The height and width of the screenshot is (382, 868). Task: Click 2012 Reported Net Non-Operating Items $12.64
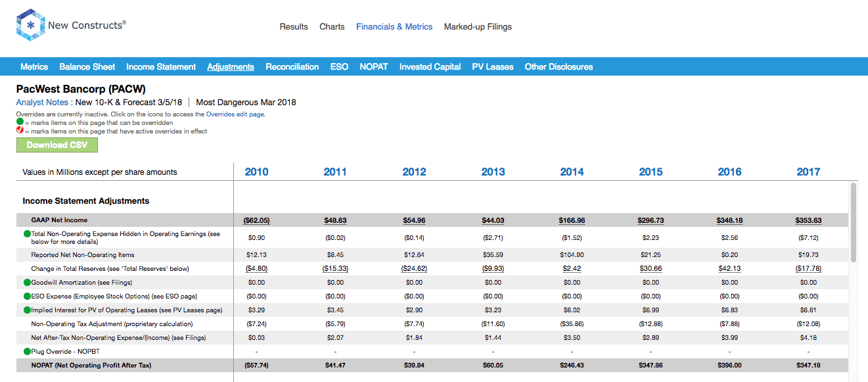[414, 254]
